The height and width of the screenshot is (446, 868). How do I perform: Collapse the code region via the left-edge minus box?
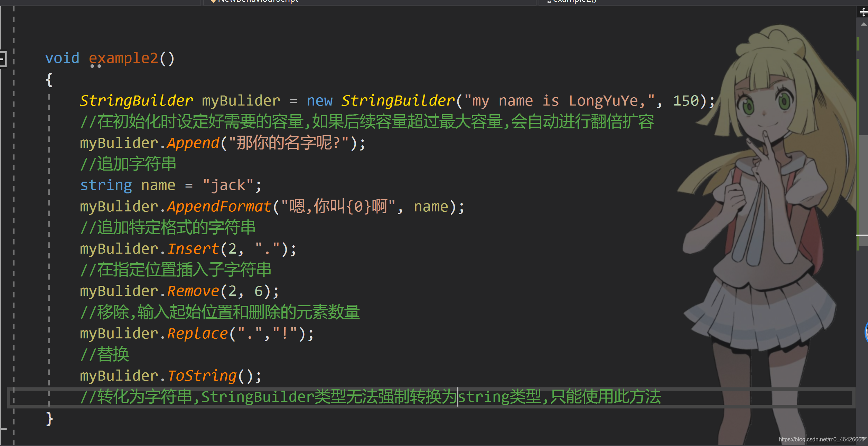tap(3, 59)
